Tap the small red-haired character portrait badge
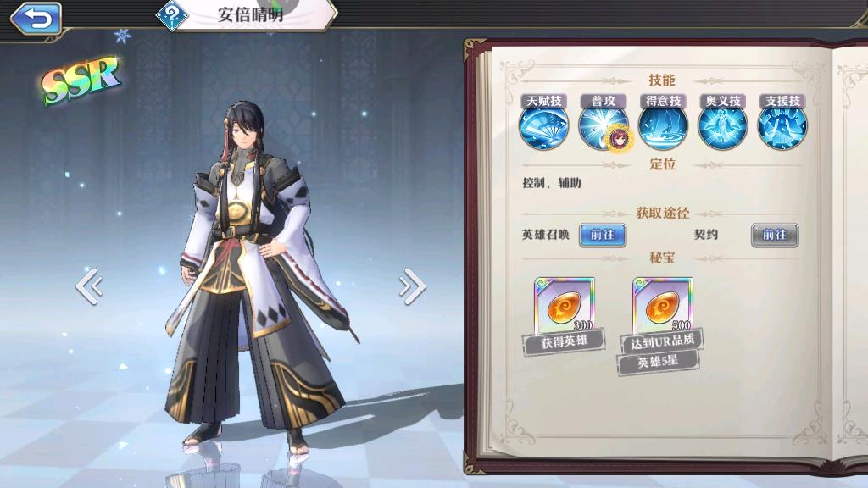This screenshot has width=868, height=488. pyautogui.click(x=620, y=139)
